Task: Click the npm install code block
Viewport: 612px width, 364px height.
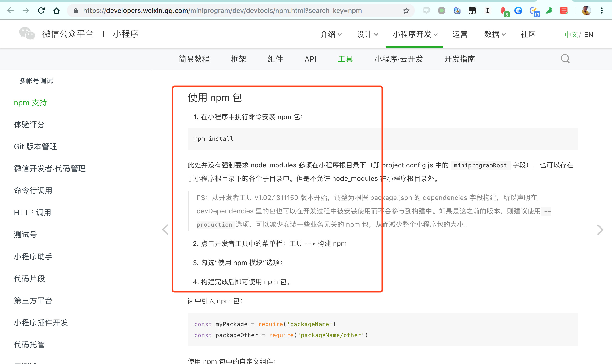Action: [x=383, y=139]
